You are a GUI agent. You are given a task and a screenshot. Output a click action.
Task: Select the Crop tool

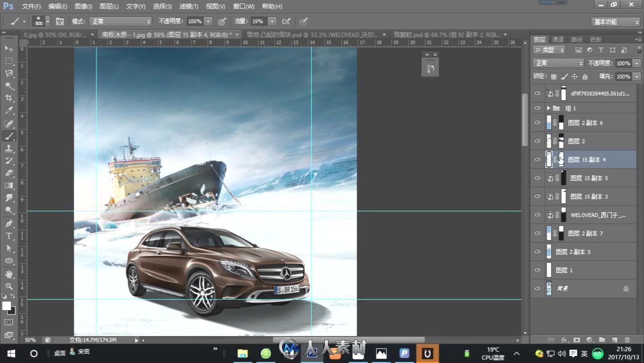pyautogui.click(x=8, y=98)
